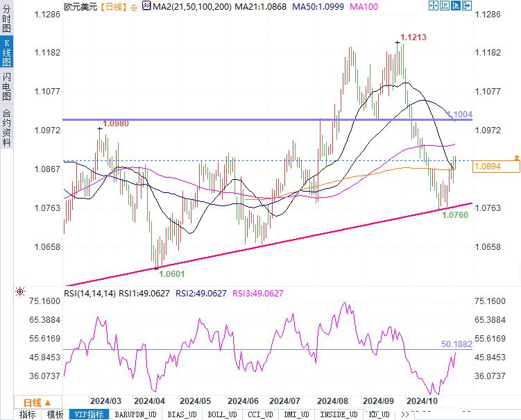Click the RSI2:49.0627 value

click(x=201, y=293)
